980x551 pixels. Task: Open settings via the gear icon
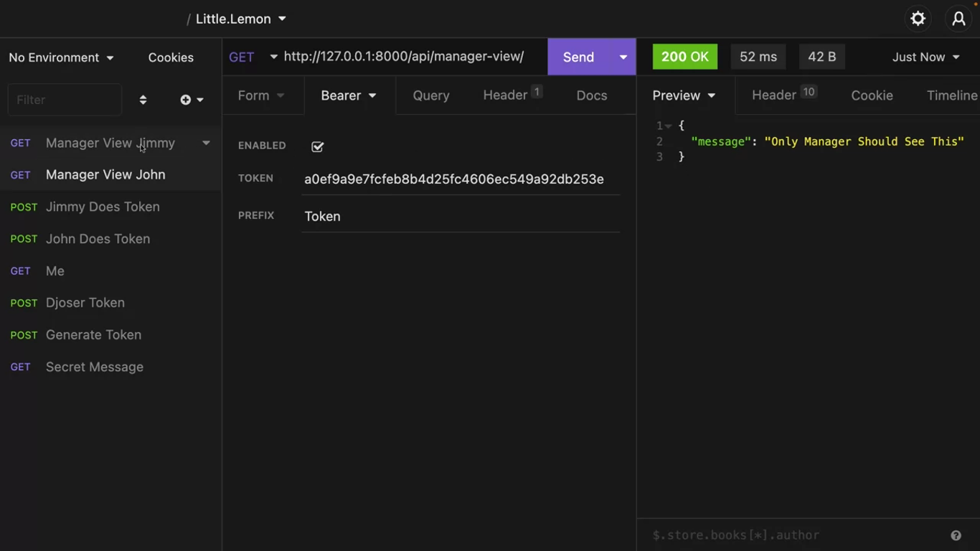click(x=918, y=19)
